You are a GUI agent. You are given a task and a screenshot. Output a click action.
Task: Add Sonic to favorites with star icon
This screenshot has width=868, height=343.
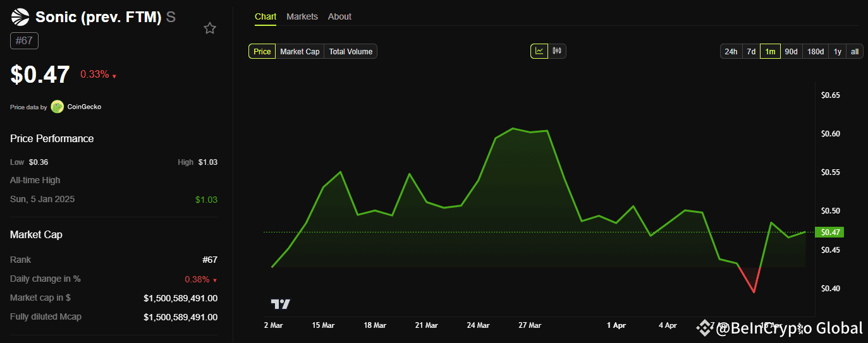pyautogui.click(x=210, y=28)
